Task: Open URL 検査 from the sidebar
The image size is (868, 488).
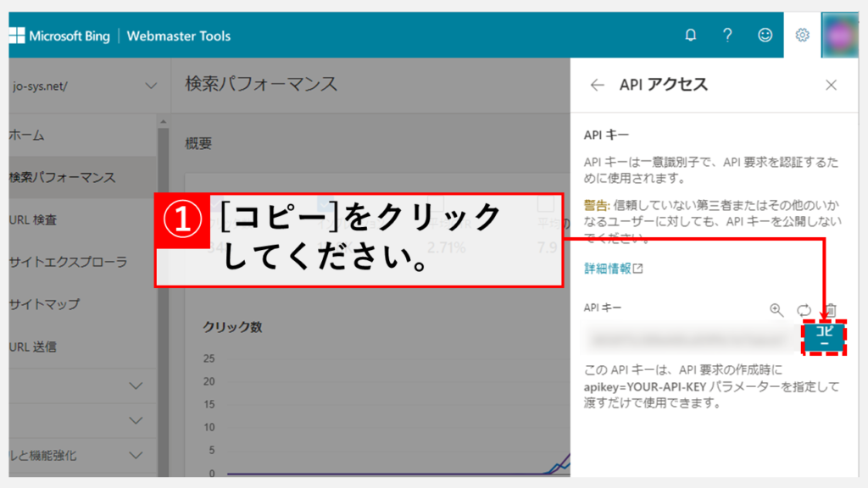Action: point(34,220)
